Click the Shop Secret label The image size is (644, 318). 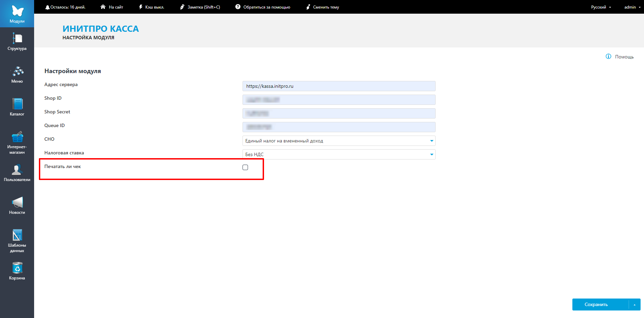[57, 112]
